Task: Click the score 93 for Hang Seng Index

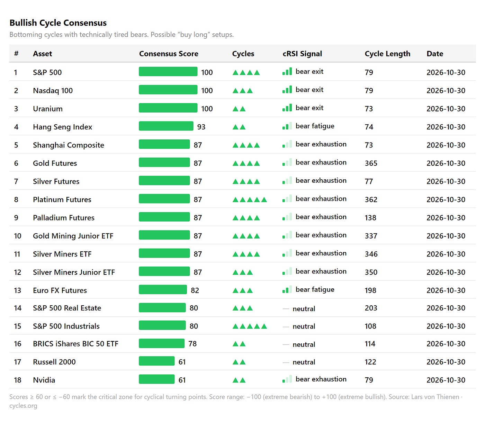Action: 201,127
